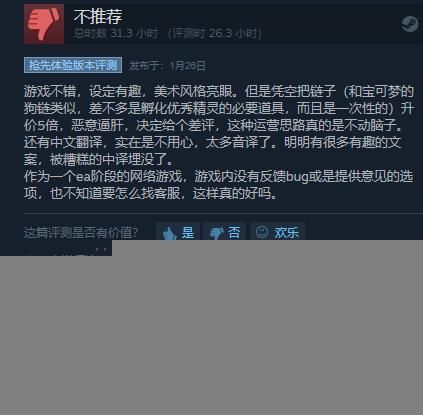Click the cut-off text below the rating question
The height and width of the screenshot is (415, 423).
coord(68,252)
